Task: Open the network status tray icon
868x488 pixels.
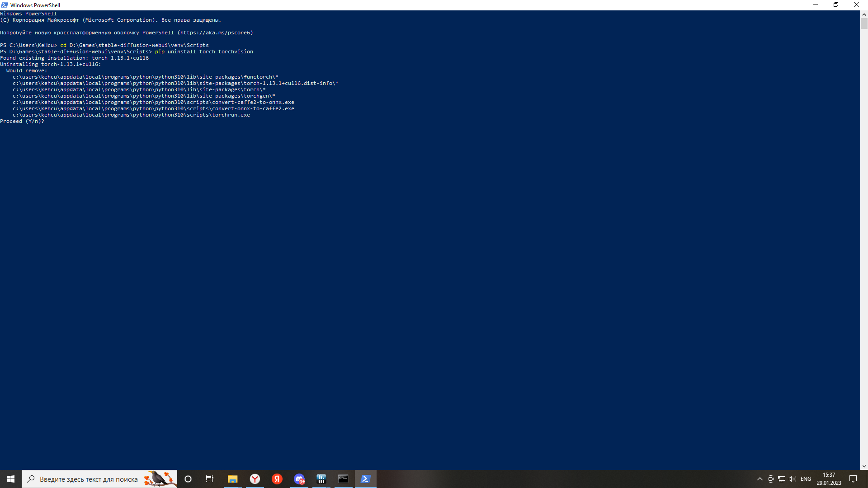Action: click(x=782, y=479)
